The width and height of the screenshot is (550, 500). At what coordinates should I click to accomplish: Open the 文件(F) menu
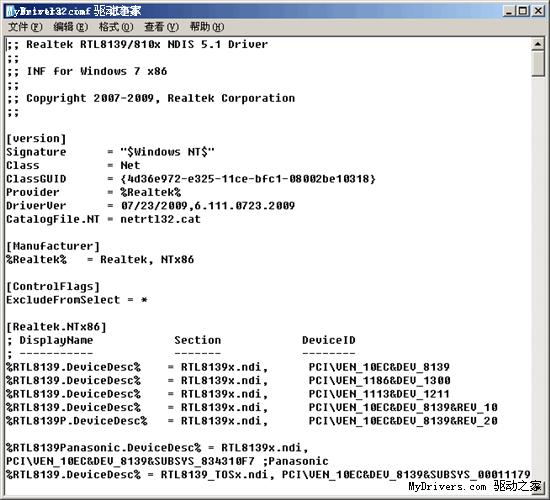click(x=25, y=27)
